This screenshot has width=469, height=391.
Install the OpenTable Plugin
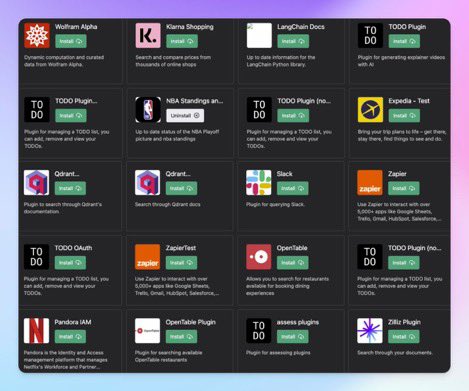pyautogui.click(x=181, y=337)
